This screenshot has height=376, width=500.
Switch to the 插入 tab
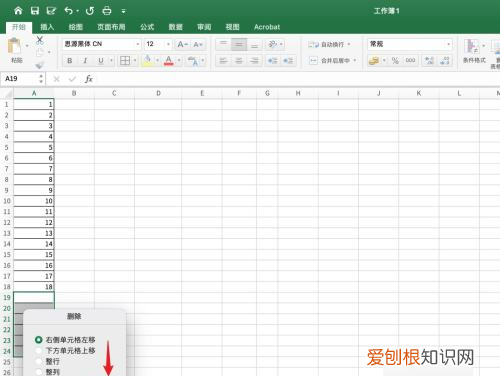coord(47,27)
